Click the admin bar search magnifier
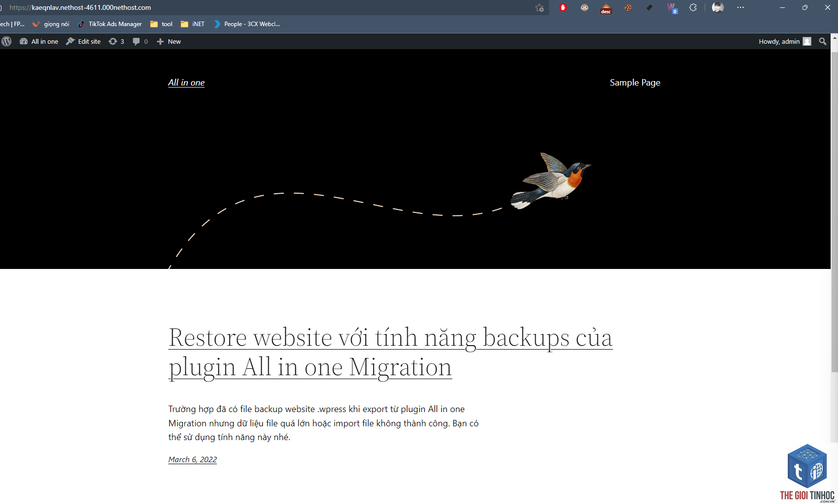 pos(822,41)
